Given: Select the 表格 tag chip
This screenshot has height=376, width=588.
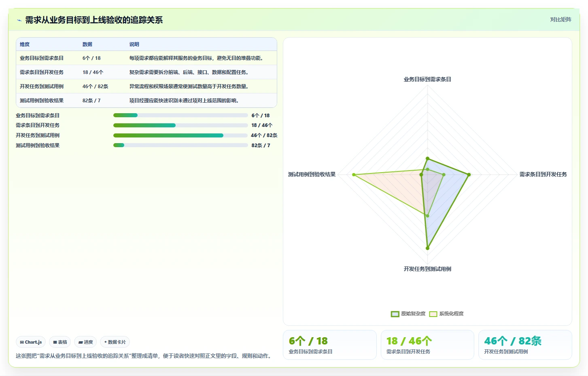Looking at the screenshot, I should [60, 342].
